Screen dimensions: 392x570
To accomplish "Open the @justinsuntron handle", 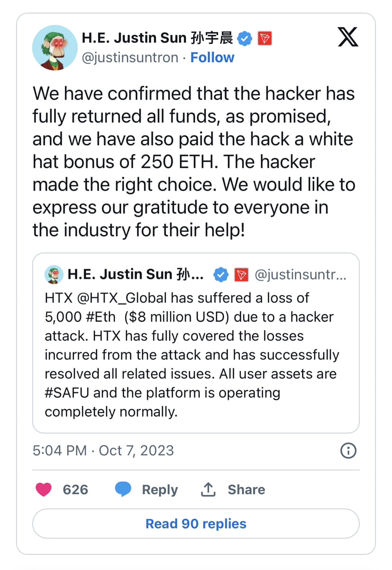I will (x=130, y=58).
